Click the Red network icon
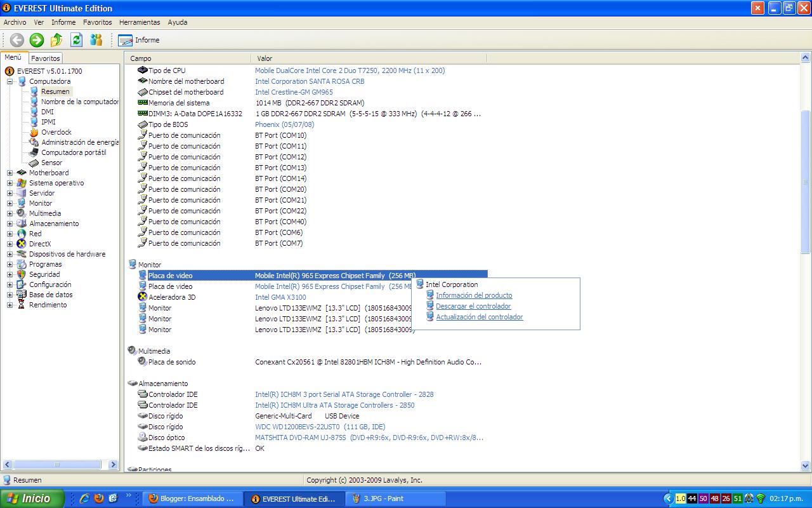 [x=22, y=234]
